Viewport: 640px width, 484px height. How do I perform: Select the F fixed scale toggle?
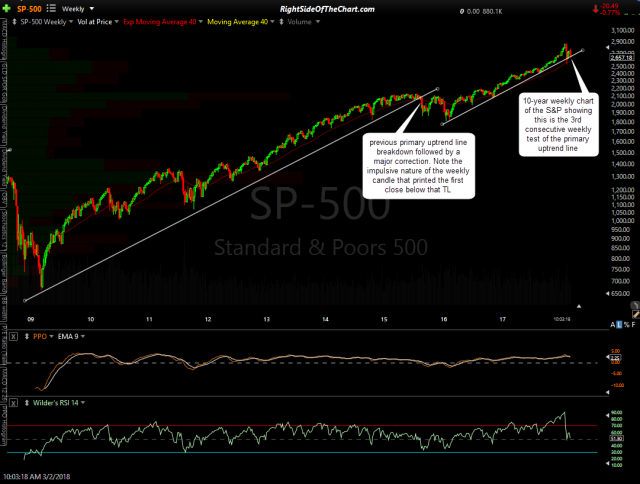pos(633,325)
